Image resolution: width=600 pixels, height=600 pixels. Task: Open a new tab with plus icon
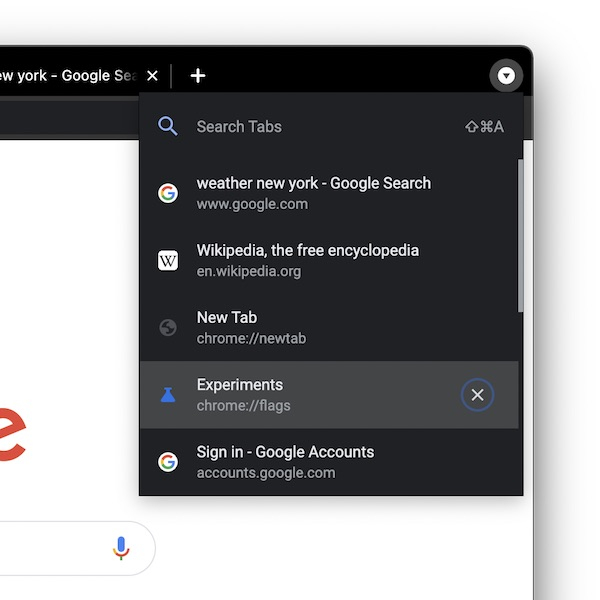point(198,76)
